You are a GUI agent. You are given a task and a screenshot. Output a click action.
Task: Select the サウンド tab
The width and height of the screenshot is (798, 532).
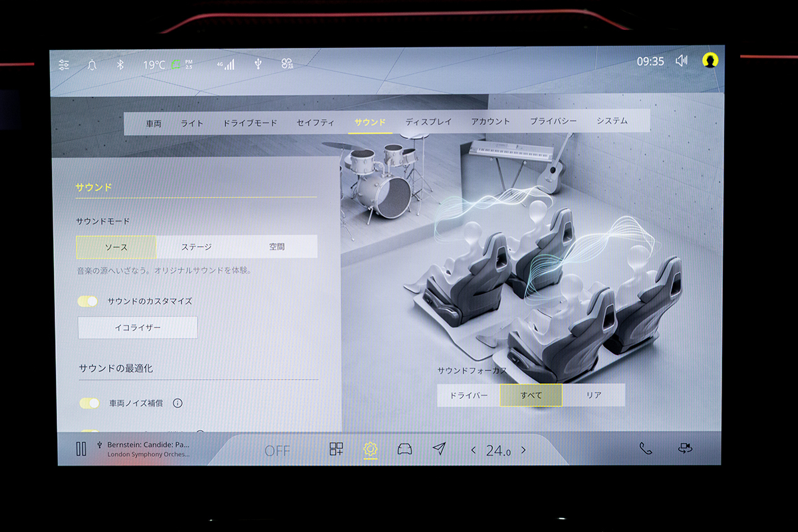370,122
